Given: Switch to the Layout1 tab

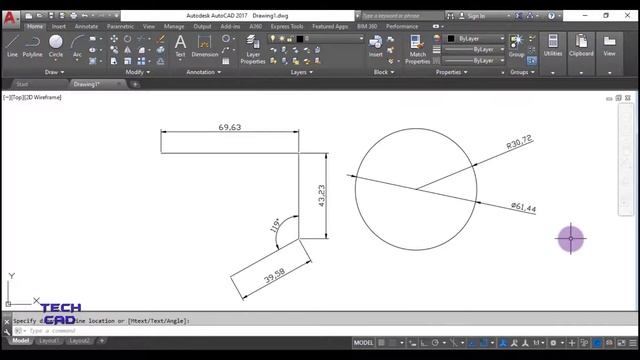Looking at the screenshot, I should coord(49,341).
